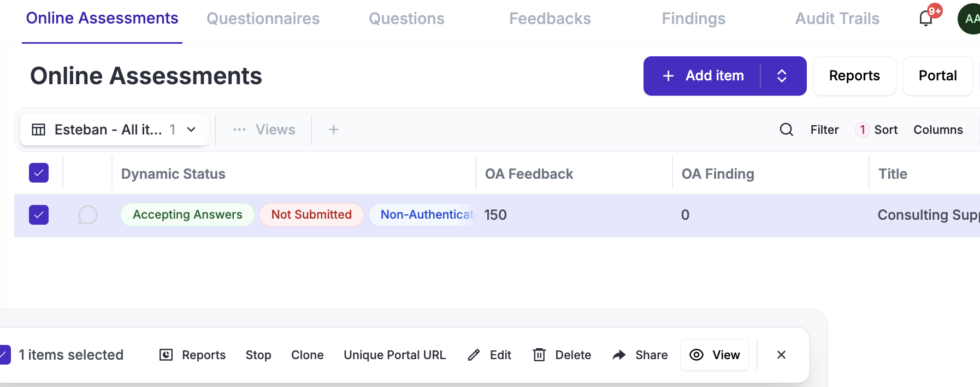Expand the Add item options arrows
The width and height of the screenshot is (980, 387).
(x=782, y=76)
